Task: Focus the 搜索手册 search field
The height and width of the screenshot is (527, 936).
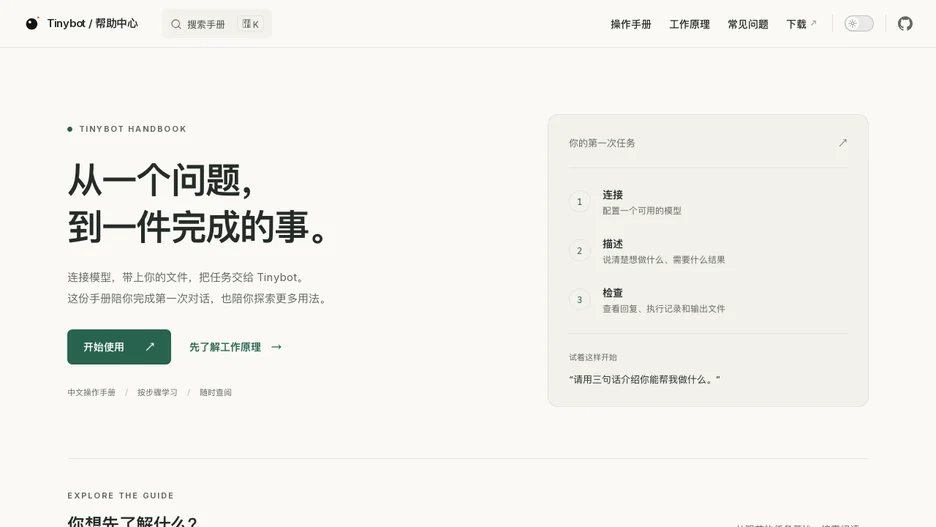Action: (217, 24)
